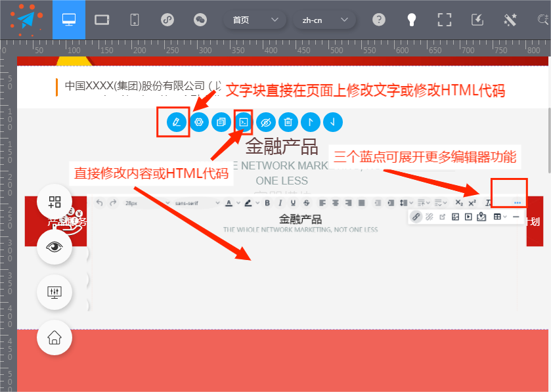Toggle preview with the floating eye button
The image size is (551, 392).
click(x=55, y=247)
